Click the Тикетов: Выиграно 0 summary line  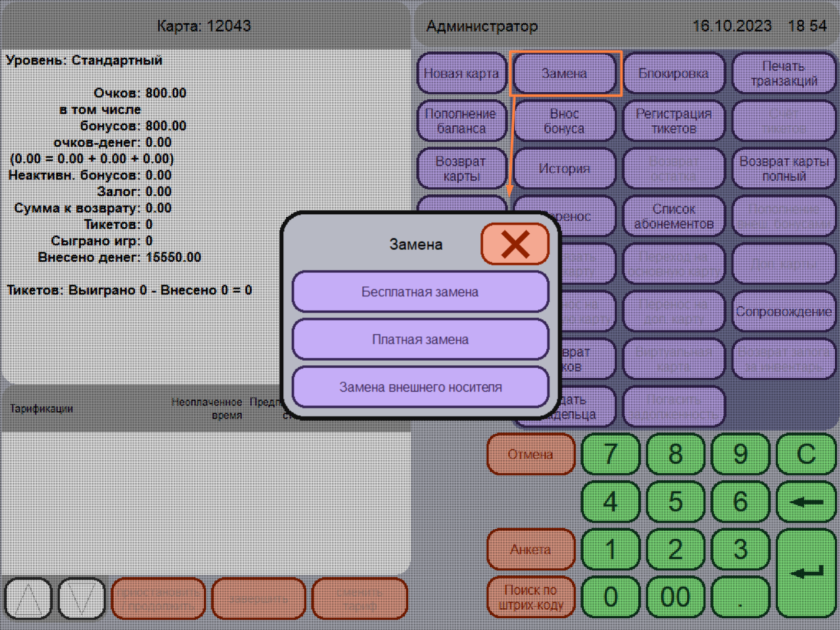pyautogui.click(x=129, y=290)
